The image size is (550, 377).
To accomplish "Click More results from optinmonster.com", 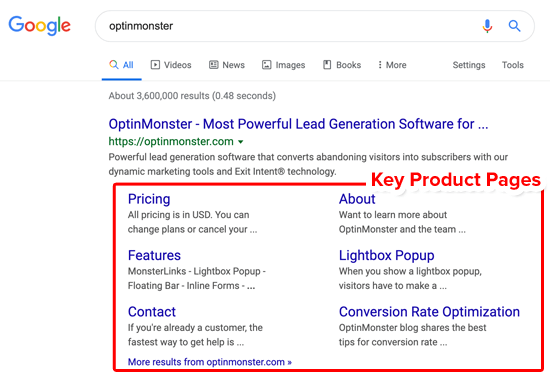I will tap(210, 362).
